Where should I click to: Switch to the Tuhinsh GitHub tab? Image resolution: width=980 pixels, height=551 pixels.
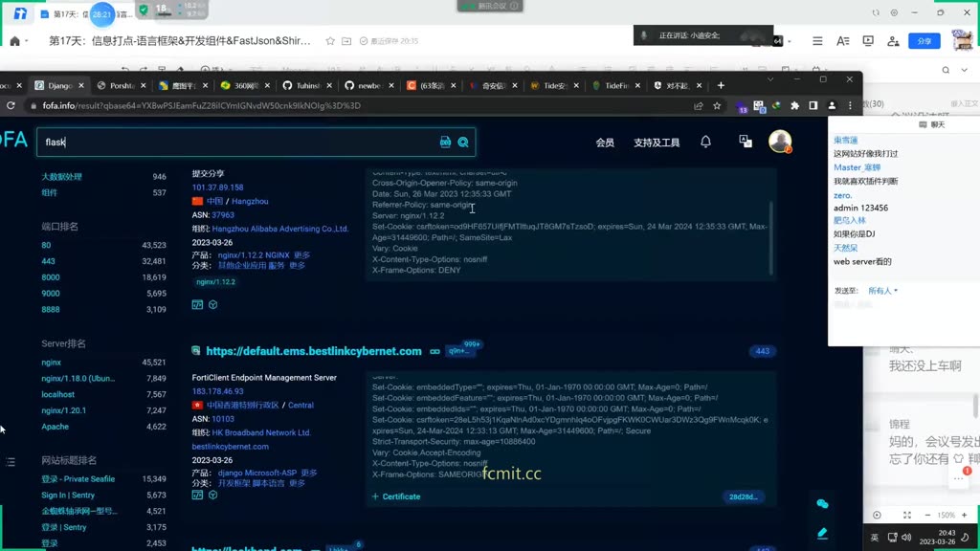[307, 85]
